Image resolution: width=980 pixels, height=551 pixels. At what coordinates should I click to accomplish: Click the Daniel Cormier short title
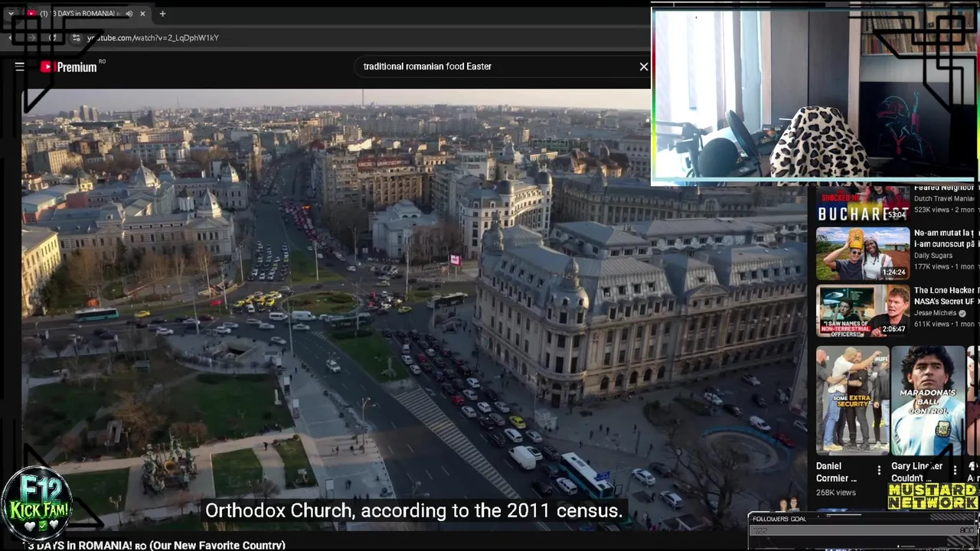[837, 472]
